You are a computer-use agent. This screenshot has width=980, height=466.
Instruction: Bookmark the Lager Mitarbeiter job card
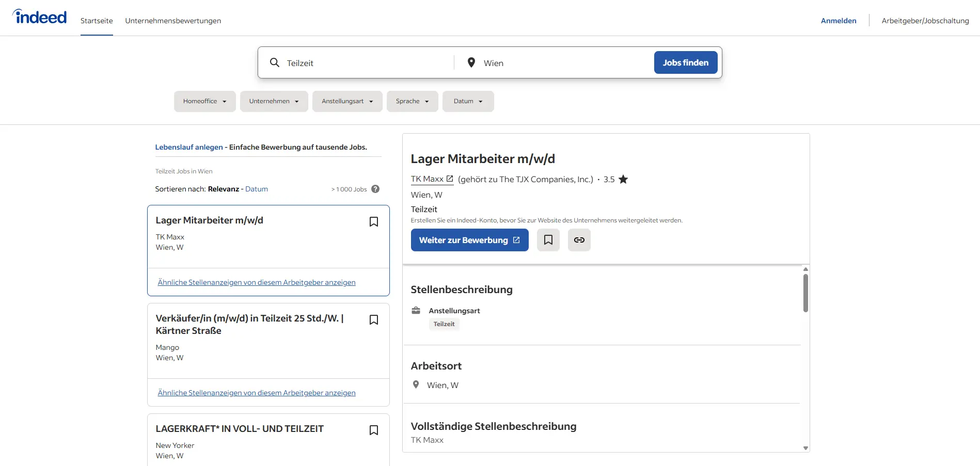pos(374,221)
